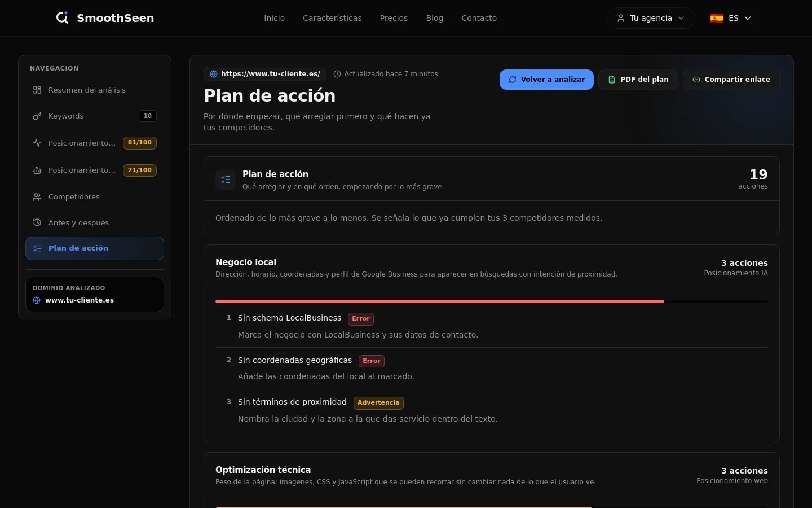Open the ES language selector
Screen dimensions: 812x508
(731, 18)
